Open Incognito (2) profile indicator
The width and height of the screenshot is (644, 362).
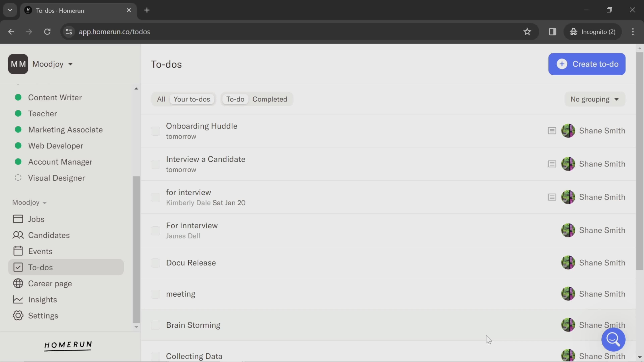coord(593,32)
